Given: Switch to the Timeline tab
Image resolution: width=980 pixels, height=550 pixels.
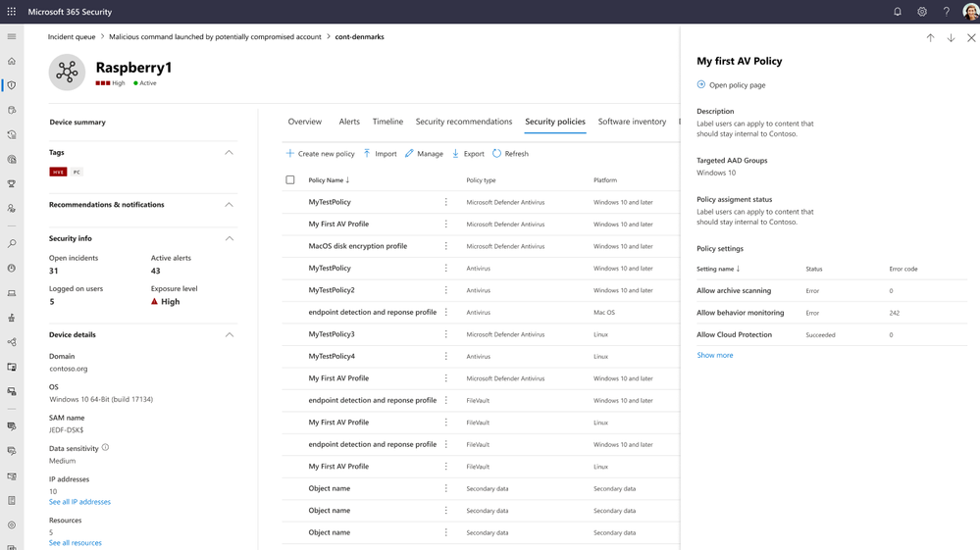Looking at the screenshot, I should point(387,122).
